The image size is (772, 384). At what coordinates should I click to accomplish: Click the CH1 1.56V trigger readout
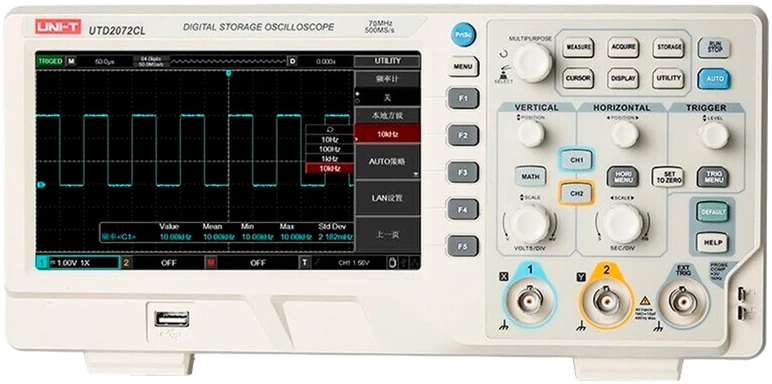(354, 263)
